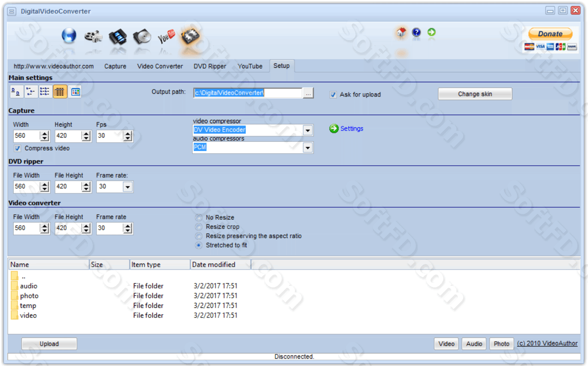This screenshot has width=588, height=366.
Task: Sort file list by Name column
Action: (x=49, y=264)
